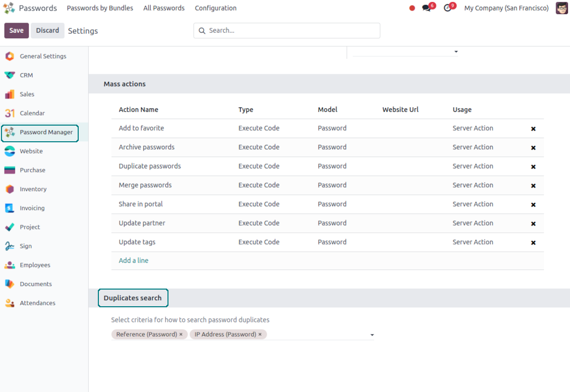Click the red recording status dot
This screenshot has height=392, width=570.
coord(412,8)
